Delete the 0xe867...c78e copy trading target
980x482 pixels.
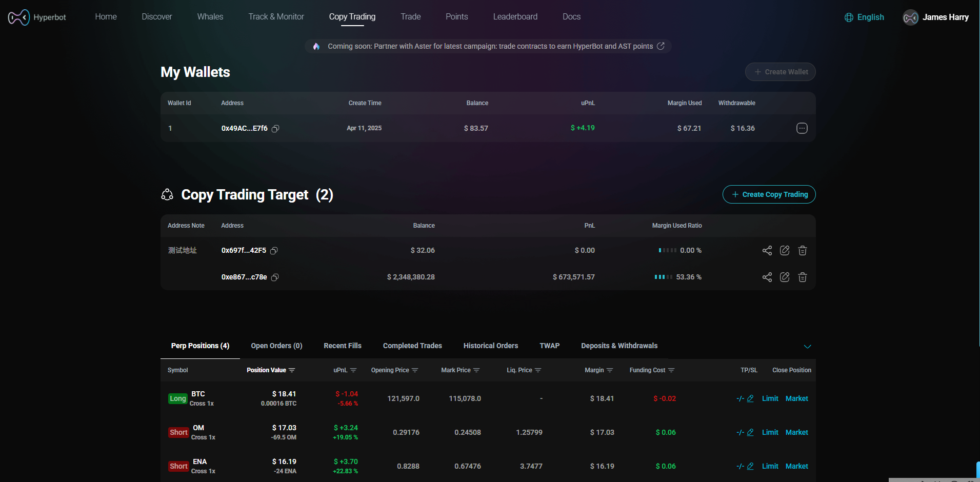802,277
